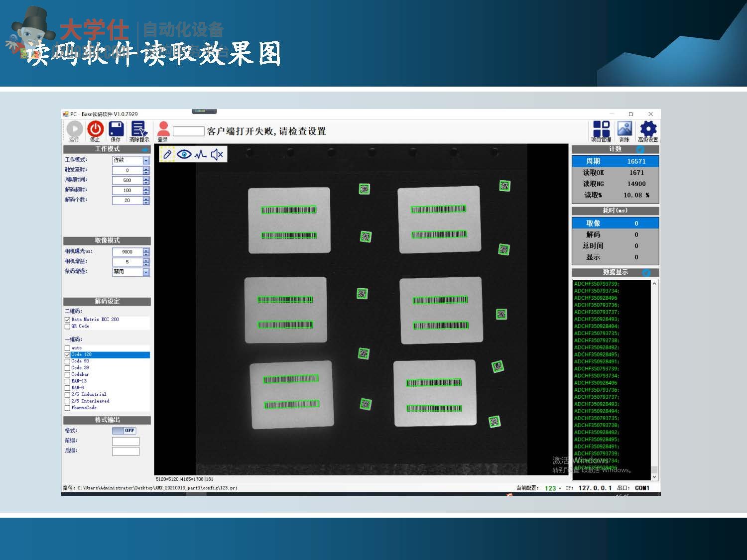Image resolution: width=747 pixels, height=560 pixels.
Task: Enable the QR Code checkbox
Action: [67, 327]
